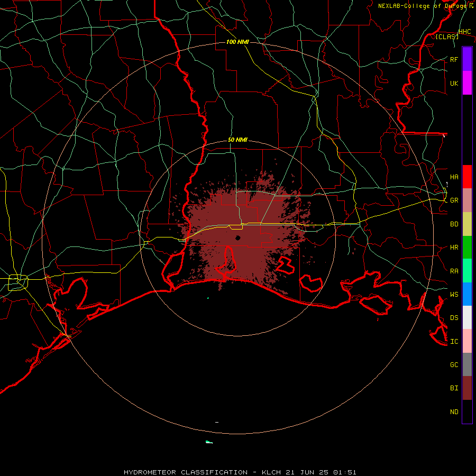Click the green echo below the 100 NMI ring
This screenshot has width=476, height=476.
pyautogui.click(x=209, y=442)
